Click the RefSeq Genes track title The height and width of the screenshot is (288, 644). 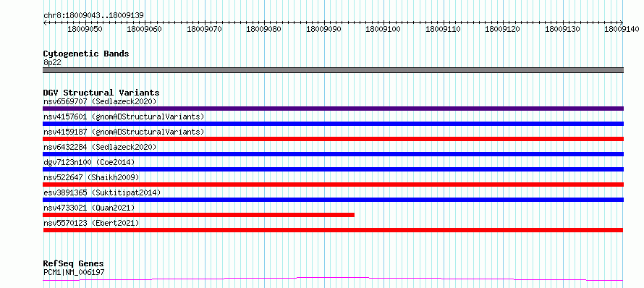[73, 264]
